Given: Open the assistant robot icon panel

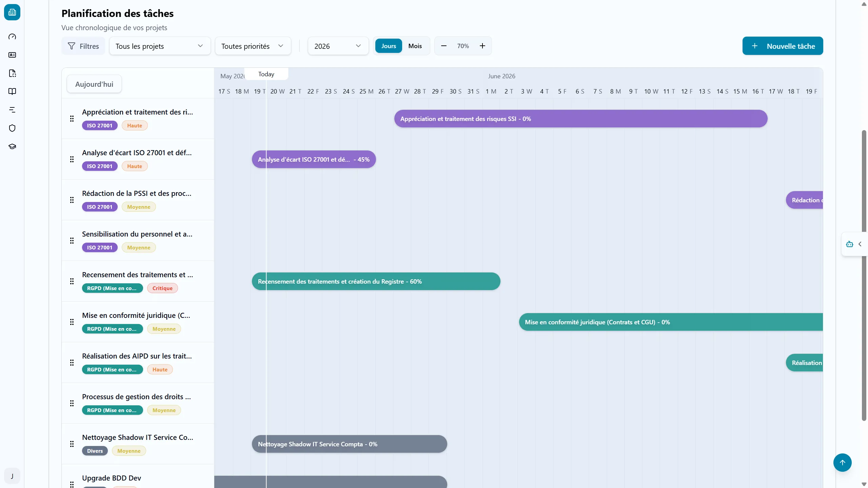Looking at the screenshot, I should coord(849,244).
